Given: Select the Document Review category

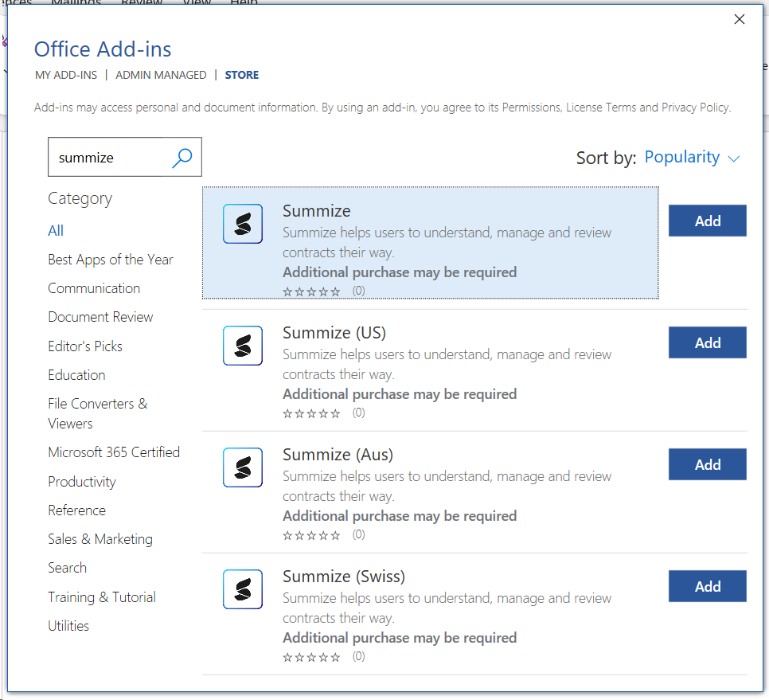Looking at the screenshot, I should [x=100, y=317].
